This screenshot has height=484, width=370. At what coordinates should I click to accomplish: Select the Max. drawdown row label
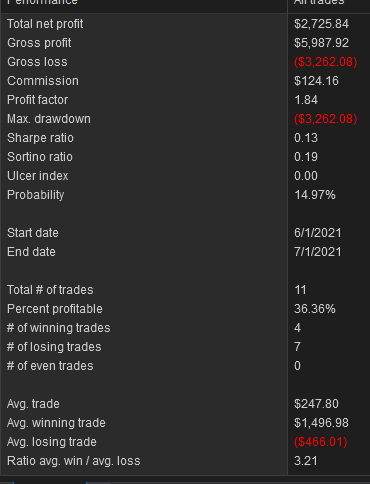[49, 119]
